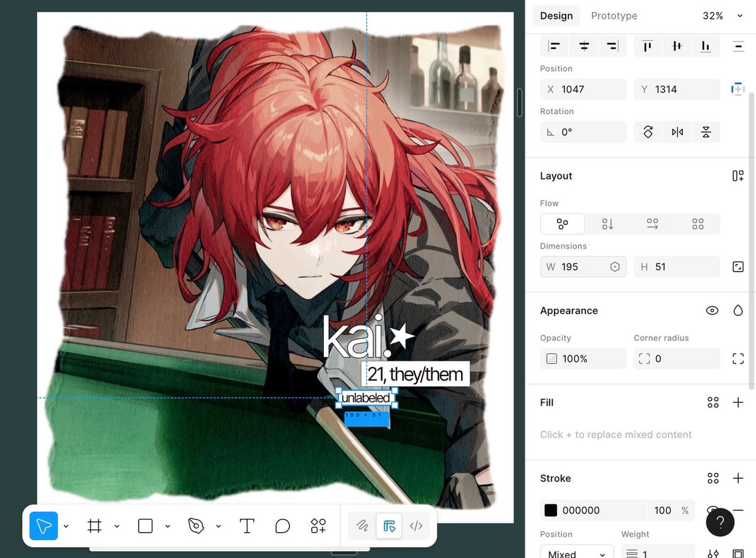Image resolution: width=756 pixels, height=558 pixels.
Task: Expand Frame tool options chevron
Action: (x=117, y=526)
